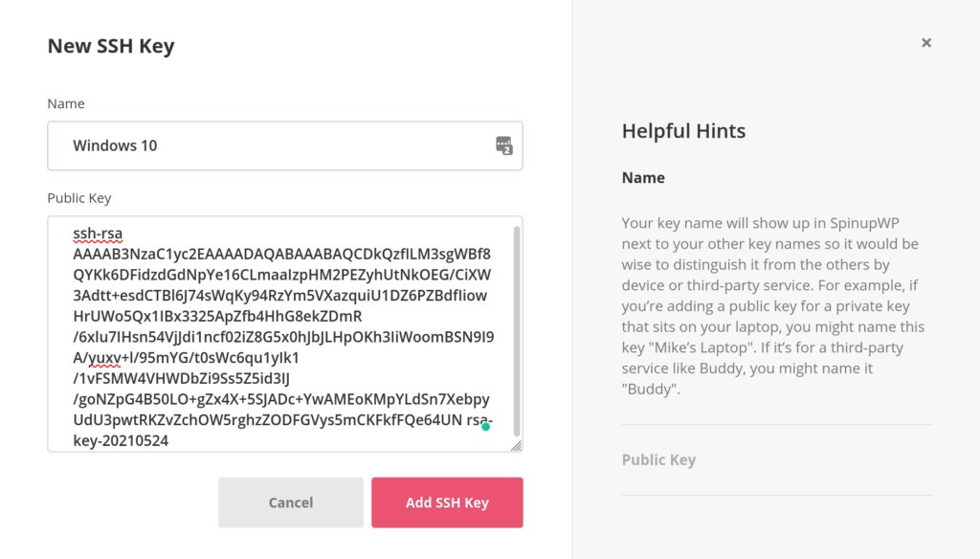Click the textarea resize handle corner

[516, 445]
